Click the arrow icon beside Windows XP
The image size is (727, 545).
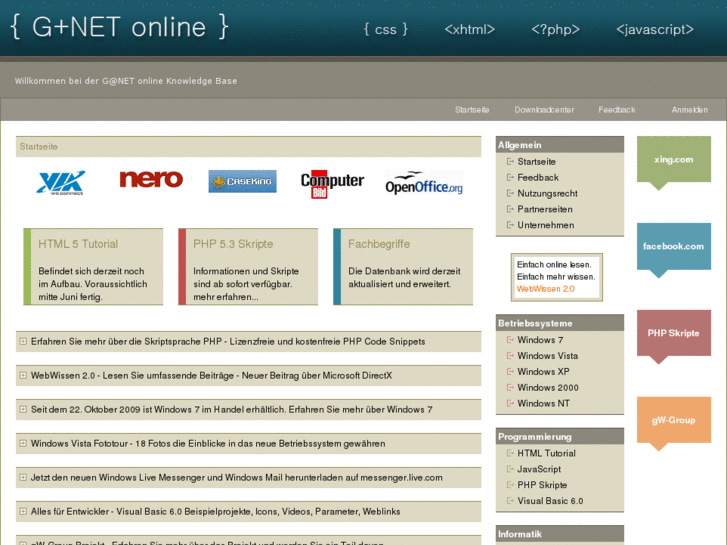click(x=510, y=371)
